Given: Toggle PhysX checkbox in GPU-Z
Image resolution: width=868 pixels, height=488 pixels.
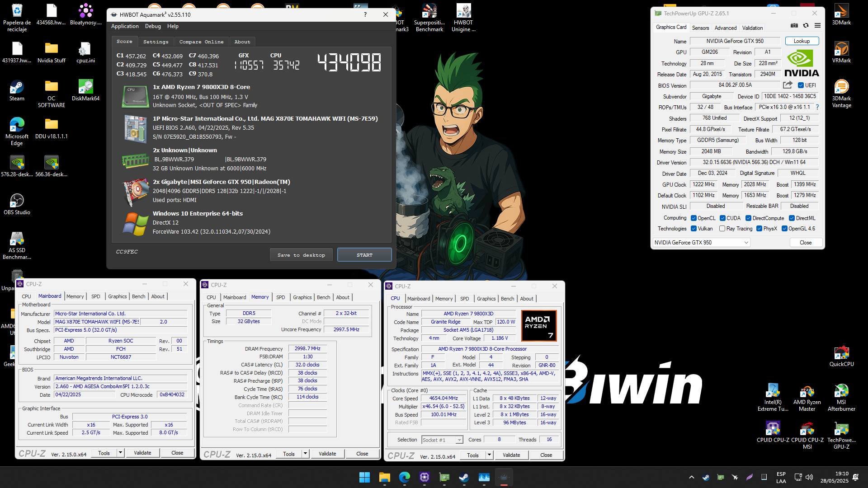Looking at the screenshot, I should click(759, 229).
